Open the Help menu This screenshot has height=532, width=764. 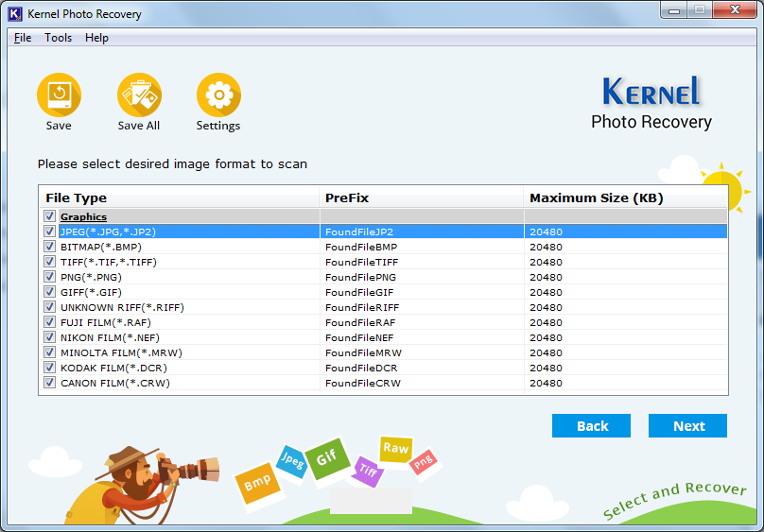[96, 38]
